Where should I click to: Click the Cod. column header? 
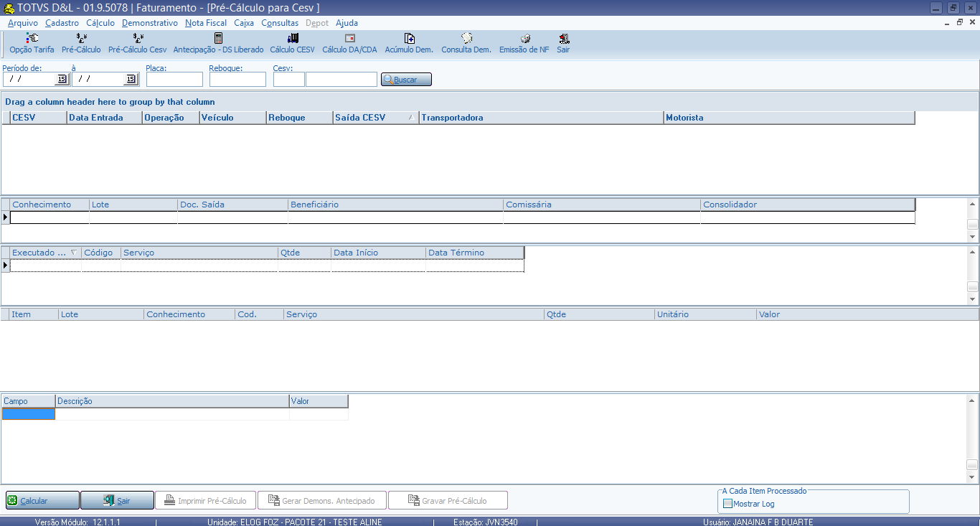point(260,314)
